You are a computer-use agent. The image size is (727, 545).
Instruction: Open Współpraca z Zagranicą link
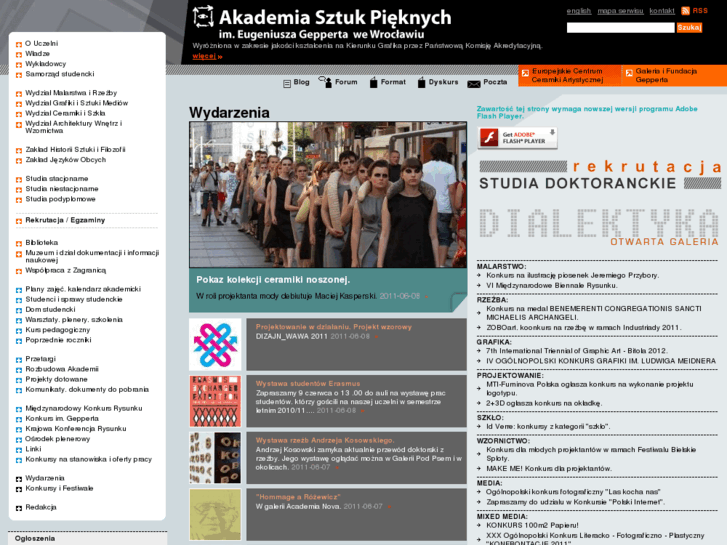(x=65, y=270)
